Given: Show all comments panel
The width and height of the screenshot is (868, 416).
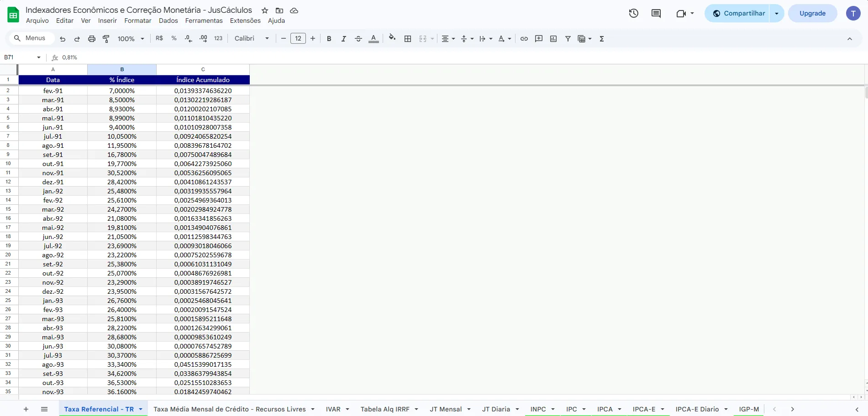Looking at the screenshot, I should [x=656, y=13].
